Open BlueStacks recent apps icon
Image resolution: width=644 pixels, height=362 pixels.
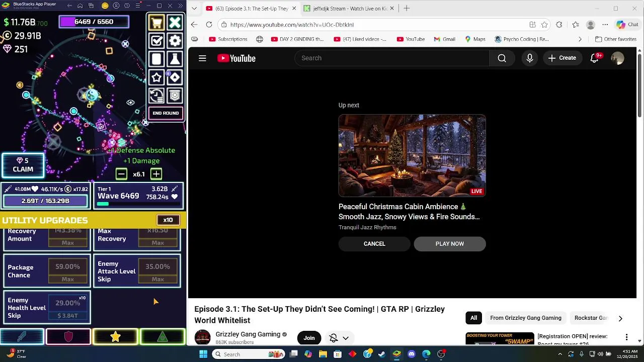[91, 6]
